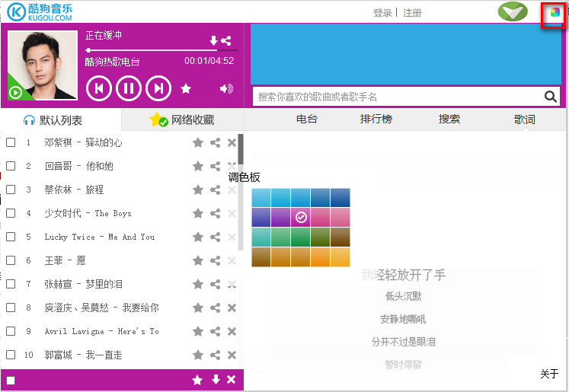Check the box for 回音哥 - 他和她
The image size is (569, 392).
(x=11, y=166)
